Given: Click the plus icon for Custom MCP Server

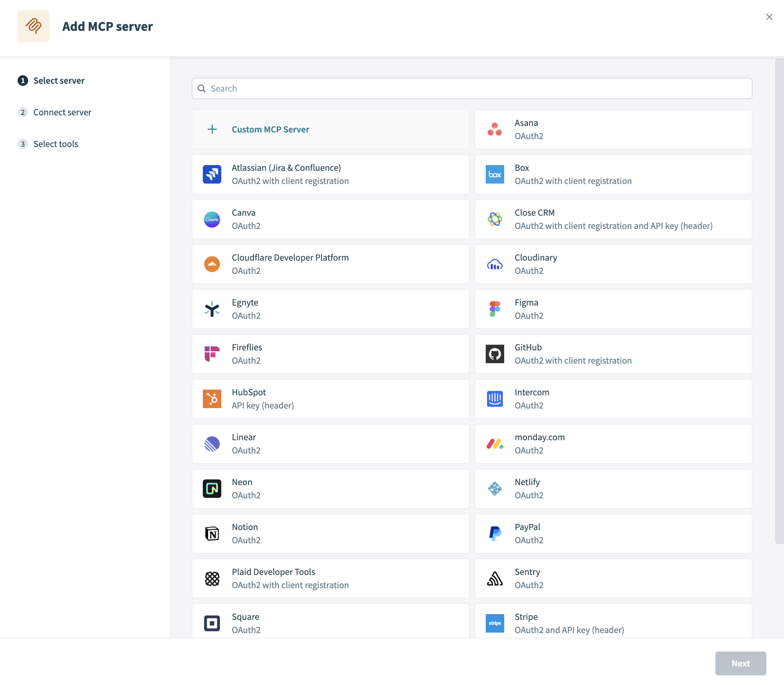Looking at the screenshot, I should point(212,129).
